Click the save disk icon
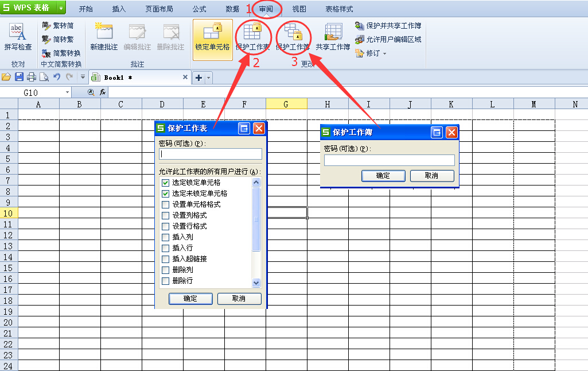The width and height of the screenshot is (588, 371). (19, 77)
